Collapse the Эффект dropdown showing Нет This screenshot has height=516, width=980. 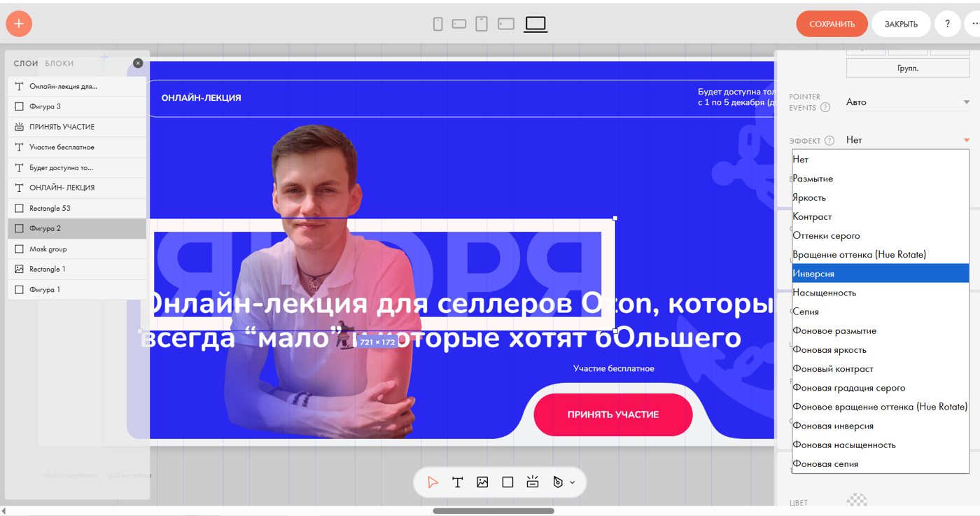coord(908,140)
